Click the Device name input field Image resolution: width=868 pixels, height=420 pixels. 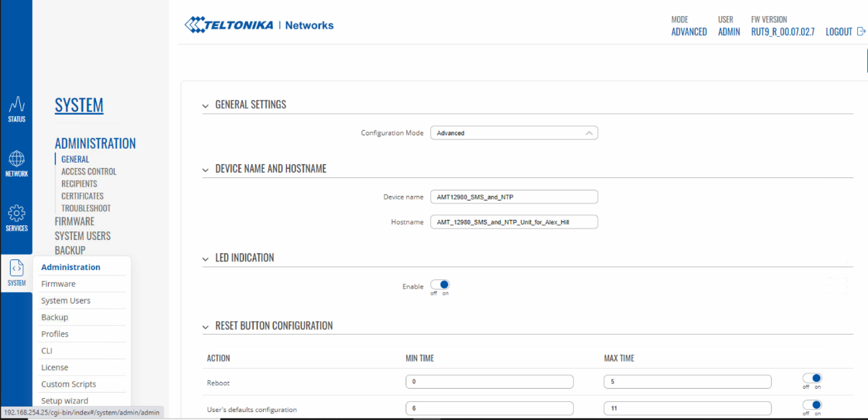click(x=514, y=197)
